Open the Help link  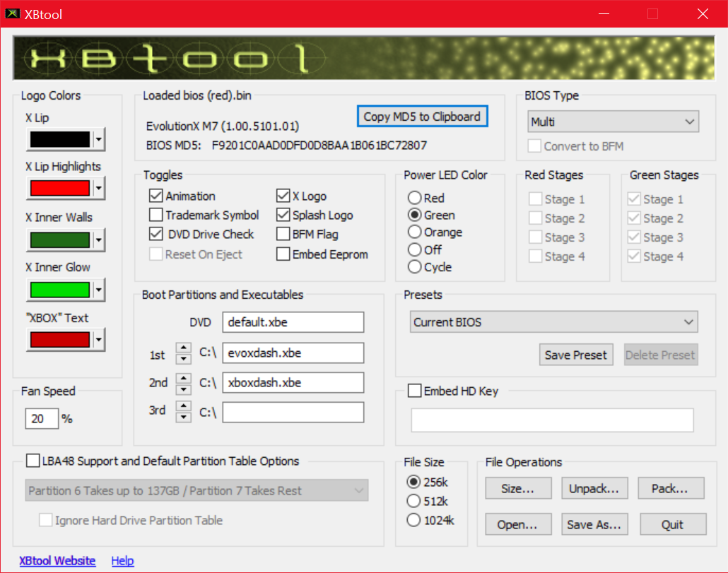coord(122,560)
